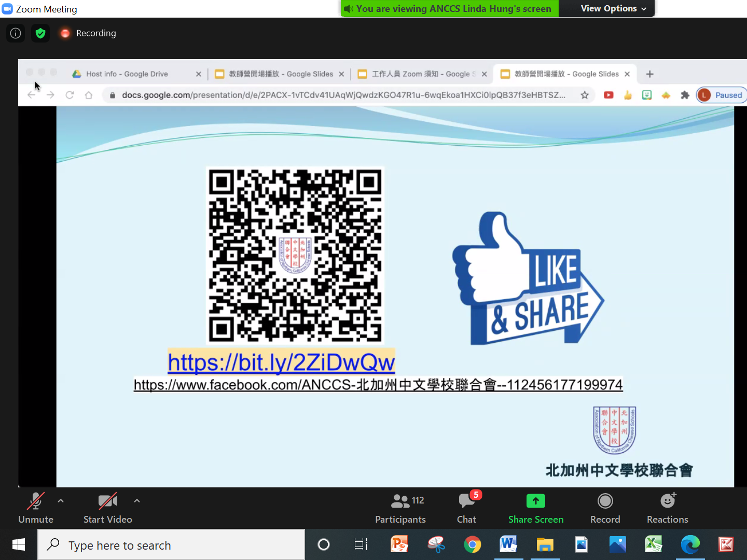This screenshot has height=560, width=747.
Task: Open the meeting information icon
Action: click(x=16, y=33)
